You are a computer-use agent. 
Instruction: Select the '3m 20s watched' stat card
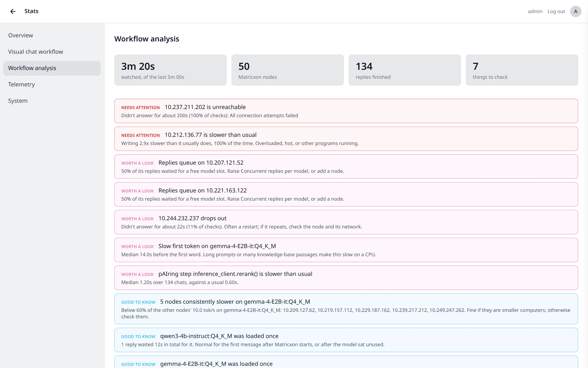click(x=170, y=70)
